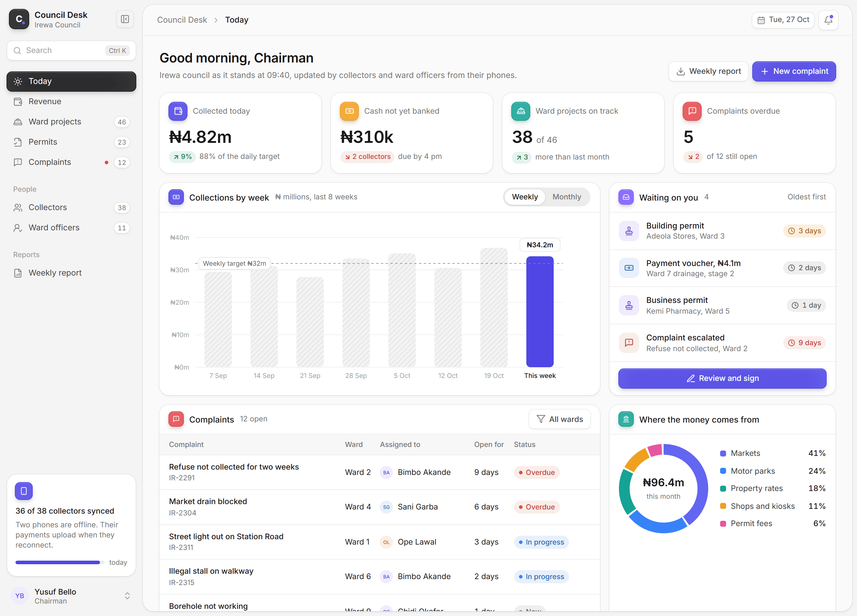Click the Complaints overdue icon

[692, 111]
